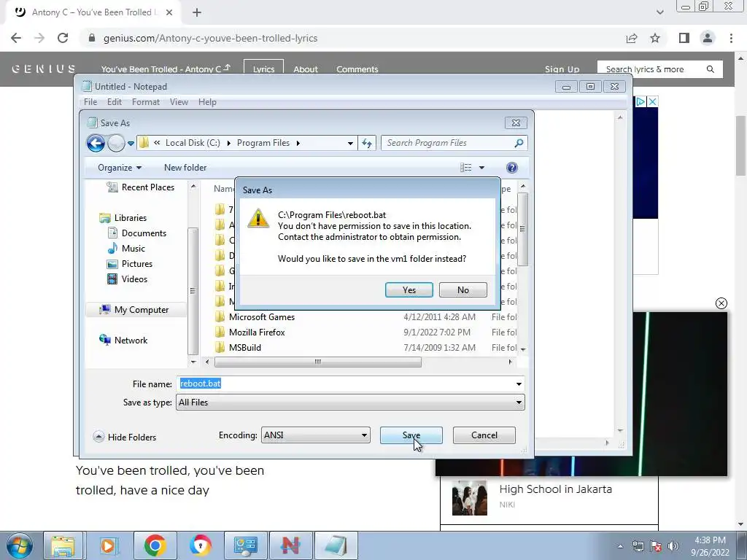
Task: Select My Computer in navigation pane
Action: [x=135, y=310]
